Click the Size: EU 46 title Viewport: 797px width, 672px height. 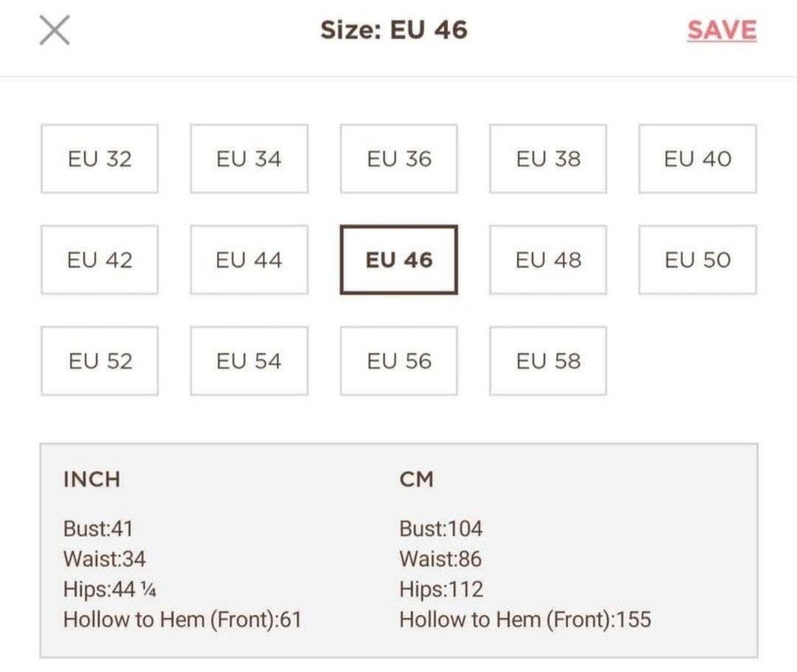394,30
